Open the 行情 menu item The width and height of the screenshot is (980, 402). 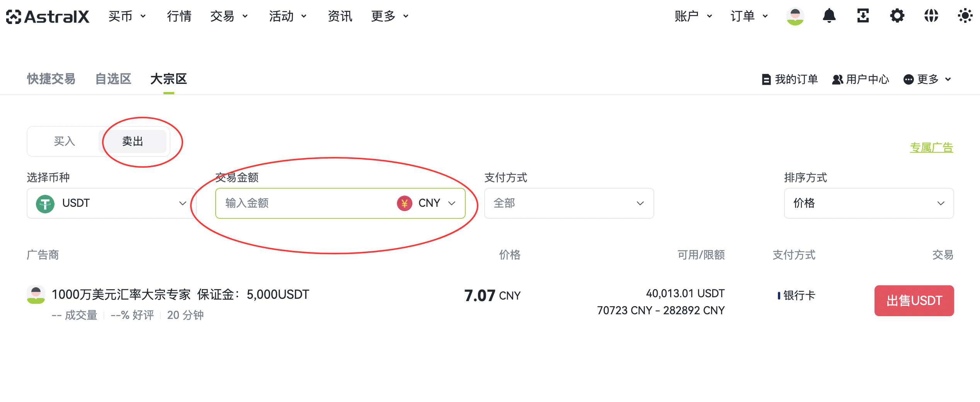click(179, 16)
